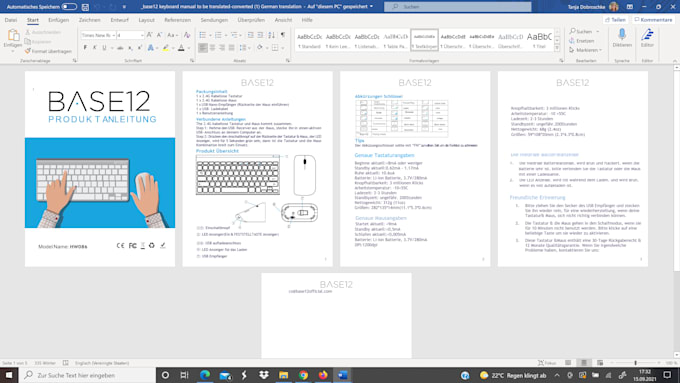Insert a bulleted list
The height and width of the screenshot is (383, 680).
click(202, 35)
